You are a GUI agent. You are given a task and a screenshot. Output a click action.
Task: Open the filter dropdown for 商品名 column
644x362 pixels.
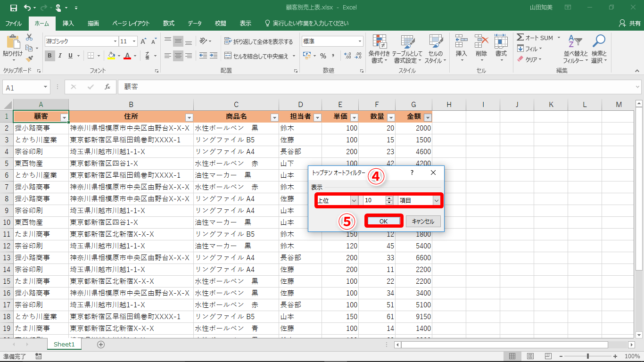(x=274, y=117)
